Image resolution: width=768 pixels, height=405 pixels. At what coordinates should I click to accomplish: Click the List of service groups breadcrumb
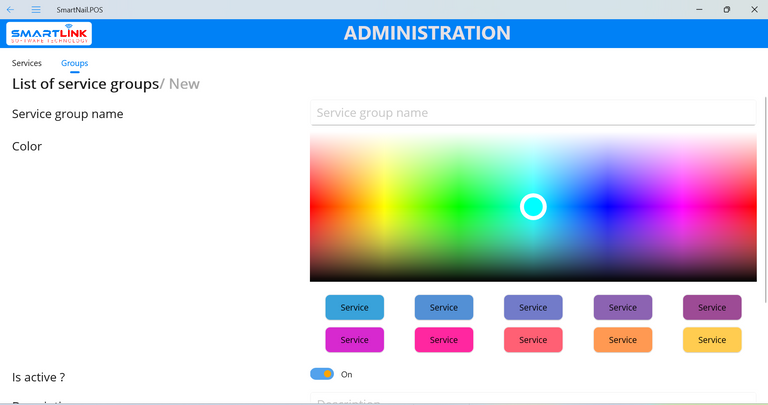pos(85,84)
